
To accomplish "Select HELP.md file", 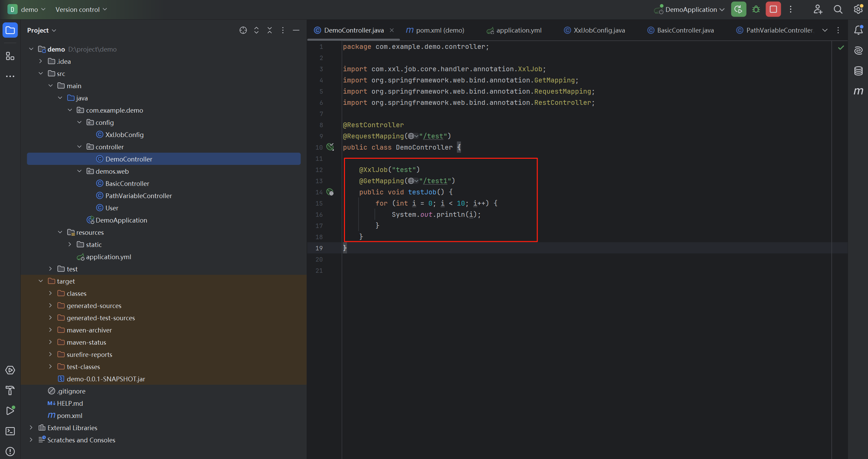I will [70, 403].
